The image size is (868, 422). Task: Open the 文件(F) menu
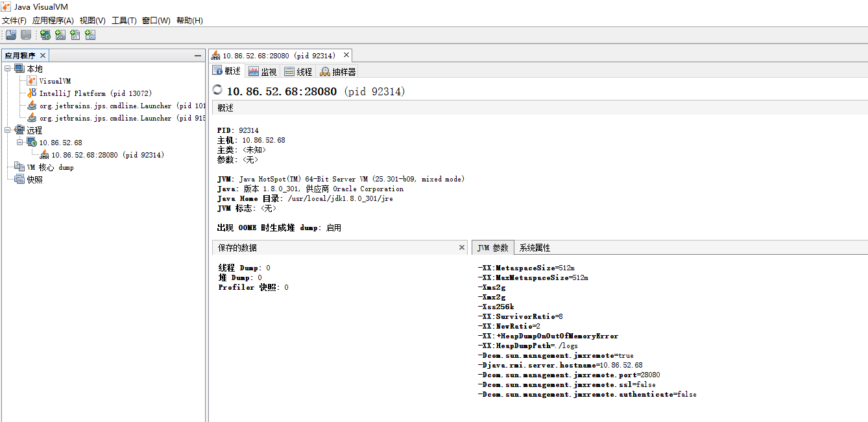[14, 21]
